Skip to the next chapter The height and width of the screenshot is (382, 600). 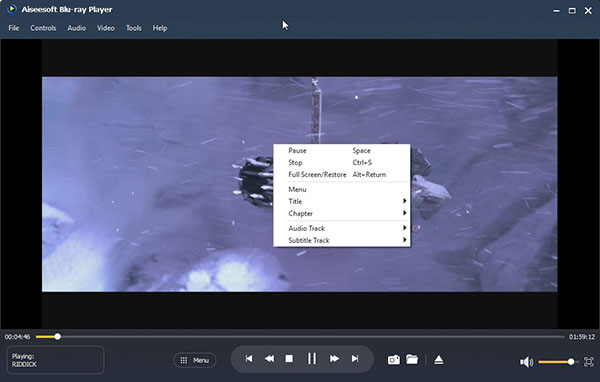(355, 359)
